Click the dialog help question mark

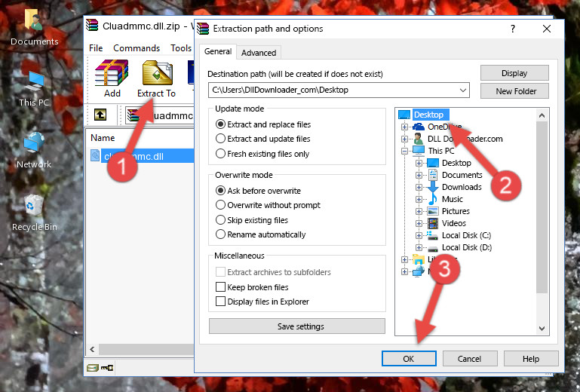[513, 29]
